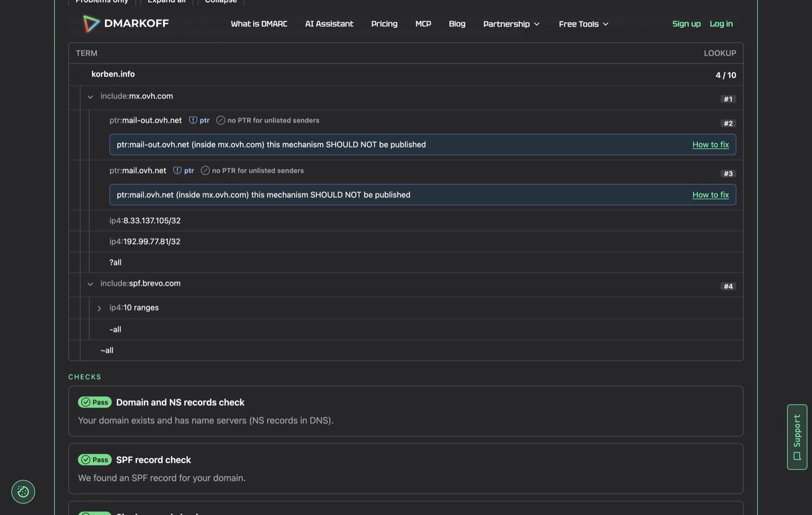Click Pass badge on Domain and NS records check
This screenshot has width=812, height=515.
point(95,402)
